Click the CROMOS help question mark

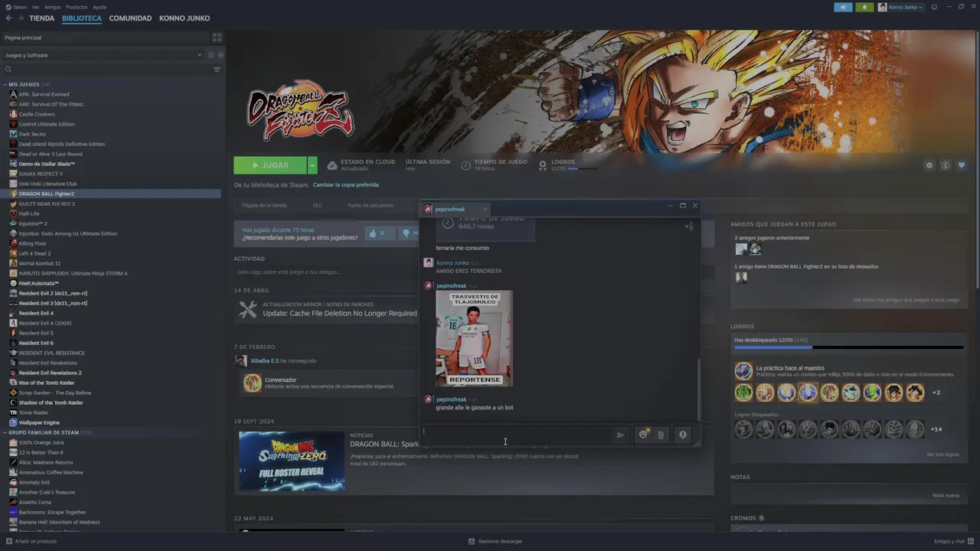pos(761,518)
